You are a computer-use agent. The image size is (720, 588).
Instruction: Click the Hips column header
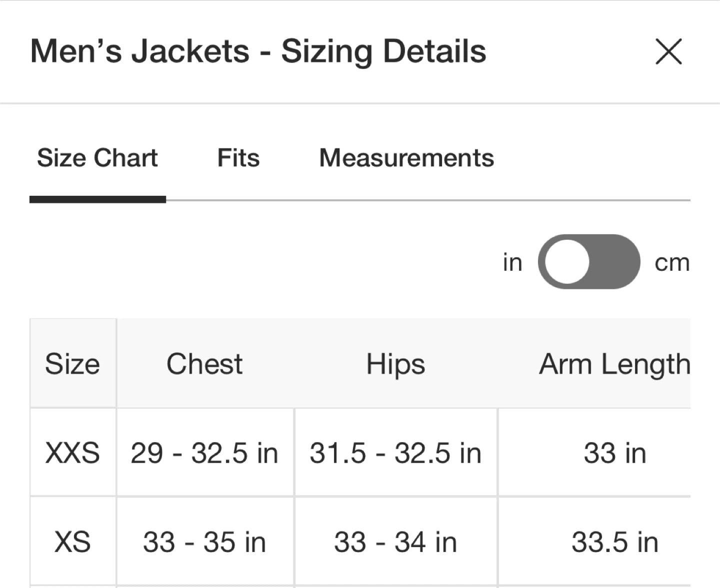pos(395,364)
